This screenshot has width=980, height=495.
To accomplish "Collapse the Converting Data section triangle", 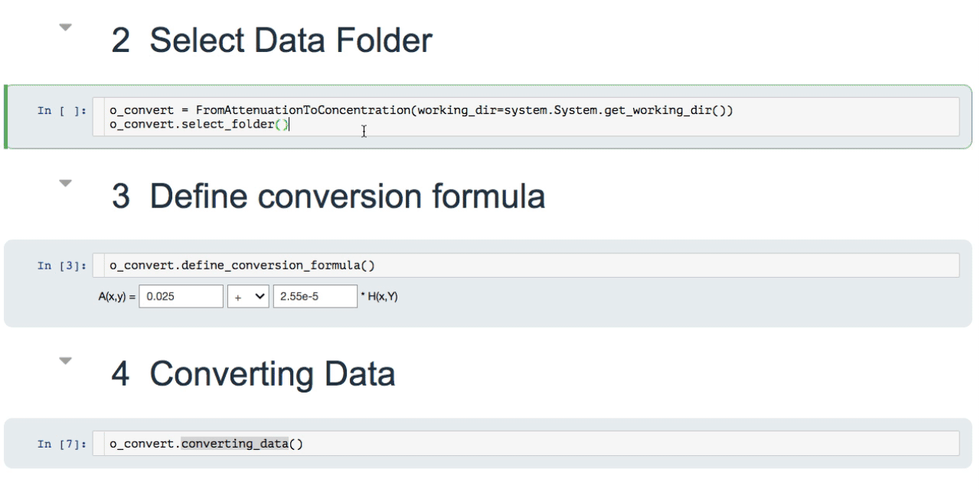I will [66, 360].
